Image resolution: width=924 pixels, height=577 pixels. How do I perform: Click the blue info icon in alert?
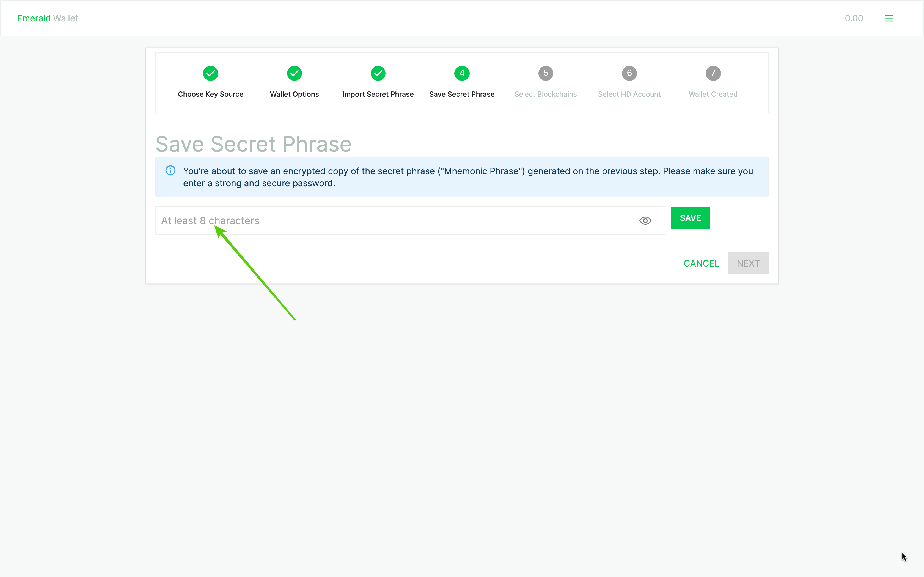coord(170,171)
